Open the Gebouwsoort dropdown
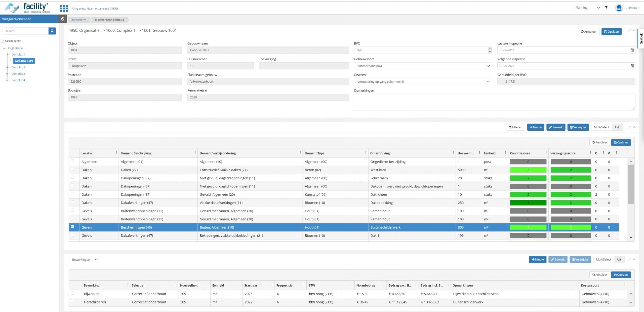Image resolution: width=644 pixels, height=312 pixels. (423, 66)
